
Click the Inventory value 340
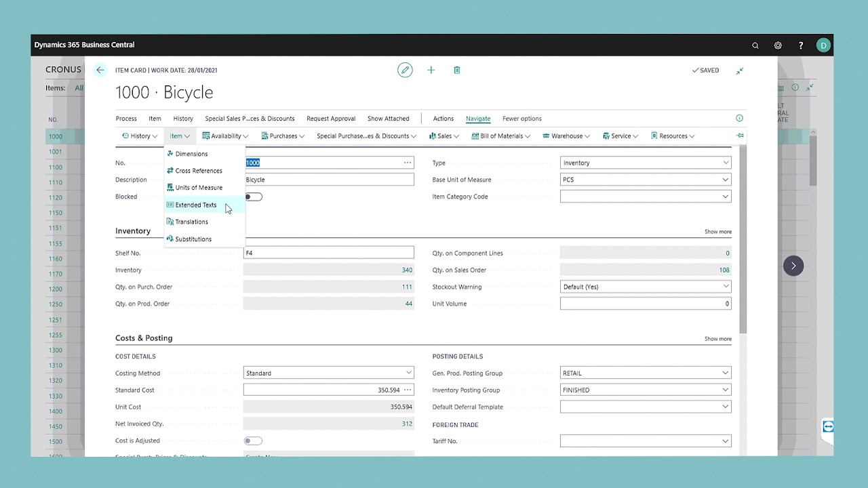[407, 270]
